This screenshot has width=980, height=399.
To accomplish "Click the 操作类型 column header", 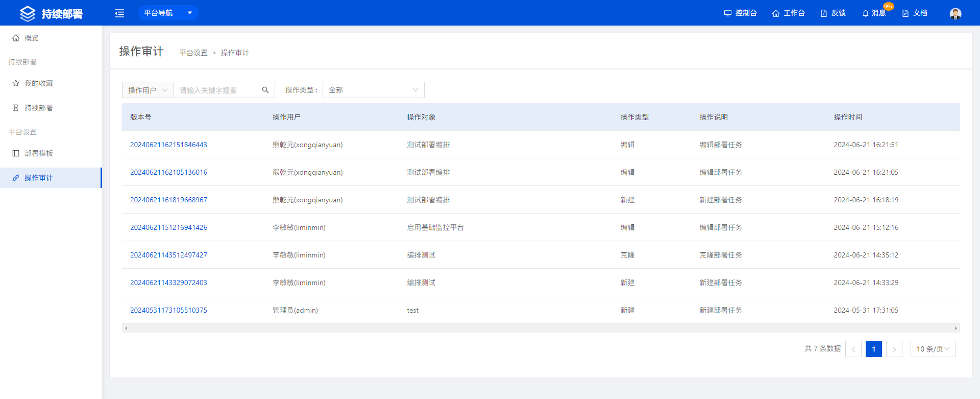I will tap(634, 117).
